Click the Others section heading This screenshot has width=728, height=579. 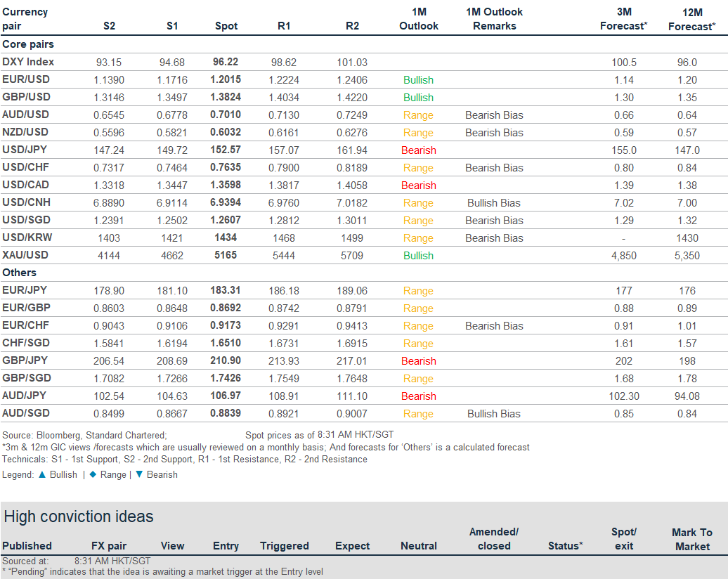(x=20, y=273)
